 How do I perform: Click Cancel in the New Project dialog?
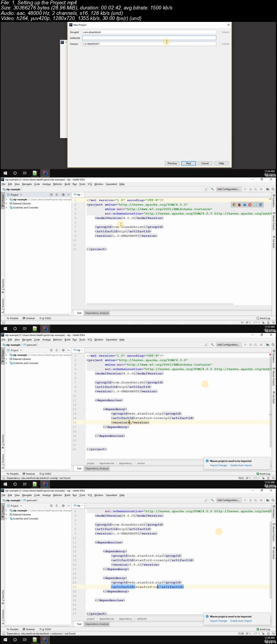[x=205, y=163]
